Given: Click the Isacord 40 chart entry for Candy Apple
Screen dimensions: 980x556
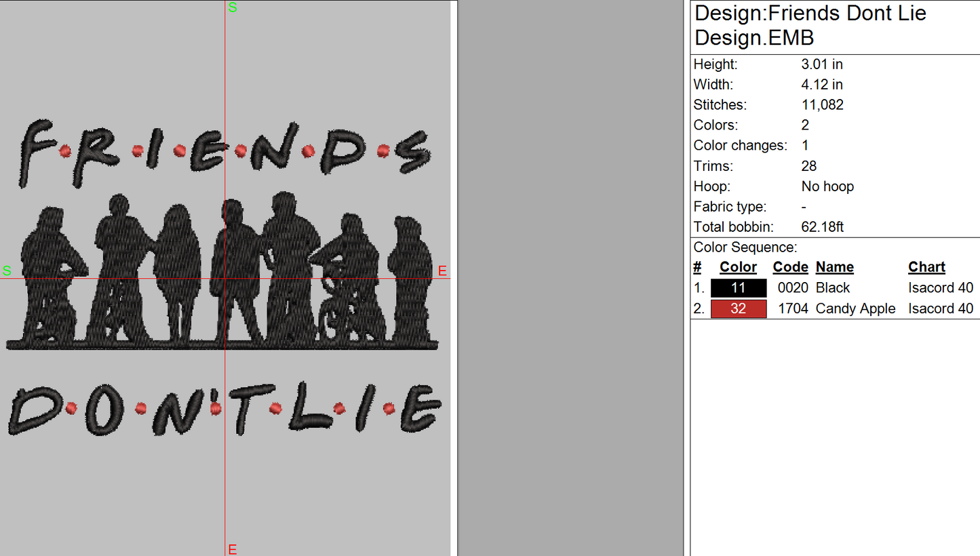Looking at the screenshot, I should click(x=941, y=309).
